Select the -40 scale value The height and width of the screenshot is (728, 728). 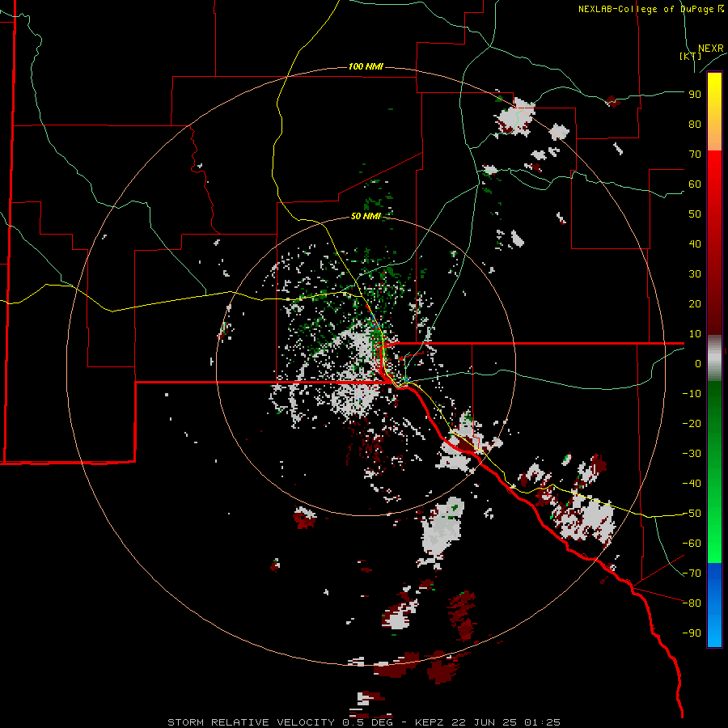click(692, 484)
